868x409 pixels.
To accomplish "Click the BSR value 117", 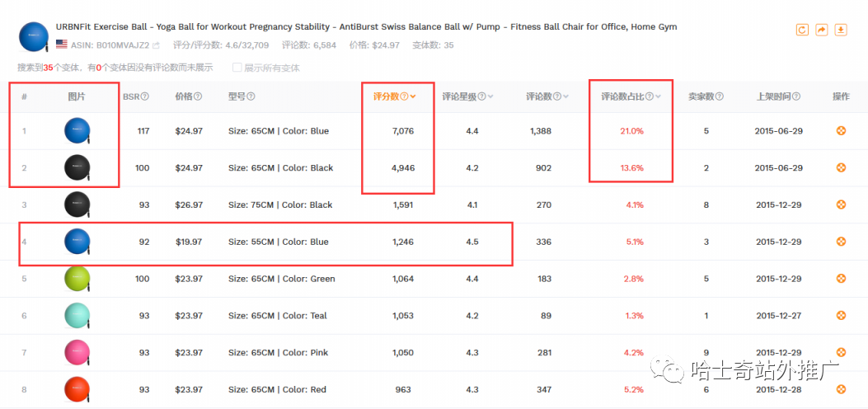I will click(x=143, y=131).
